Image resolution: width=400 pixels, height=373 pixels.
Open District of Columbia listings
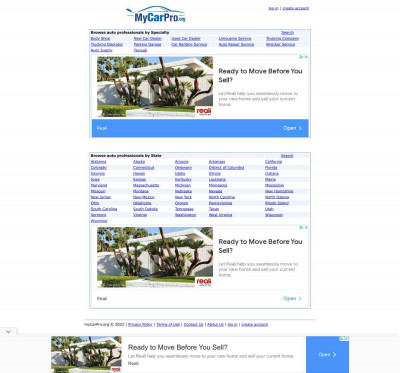pyautogui.click(x=226, y=168)
